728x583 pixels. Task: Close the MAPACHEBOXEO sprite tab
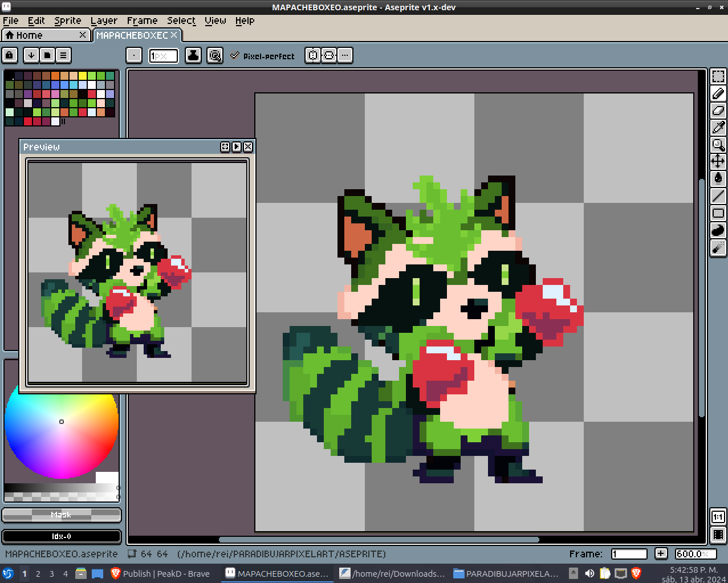pos(174,35)
